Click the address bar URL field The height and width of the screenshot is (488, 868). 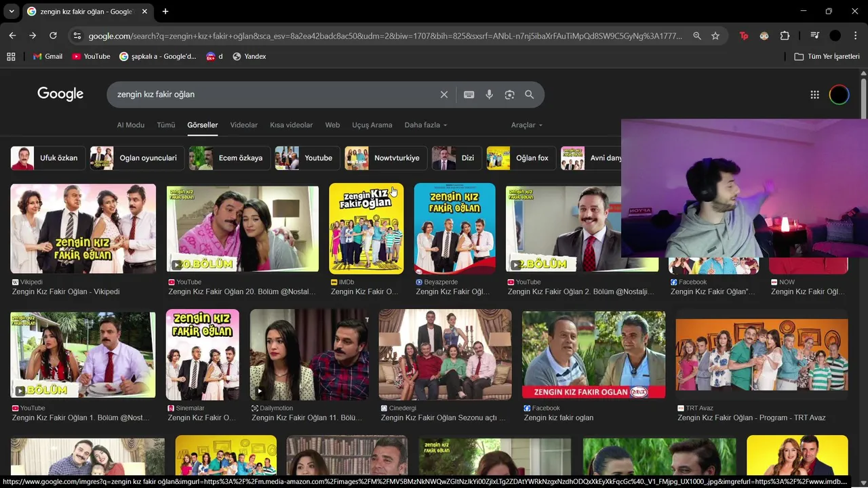point(385,36)
